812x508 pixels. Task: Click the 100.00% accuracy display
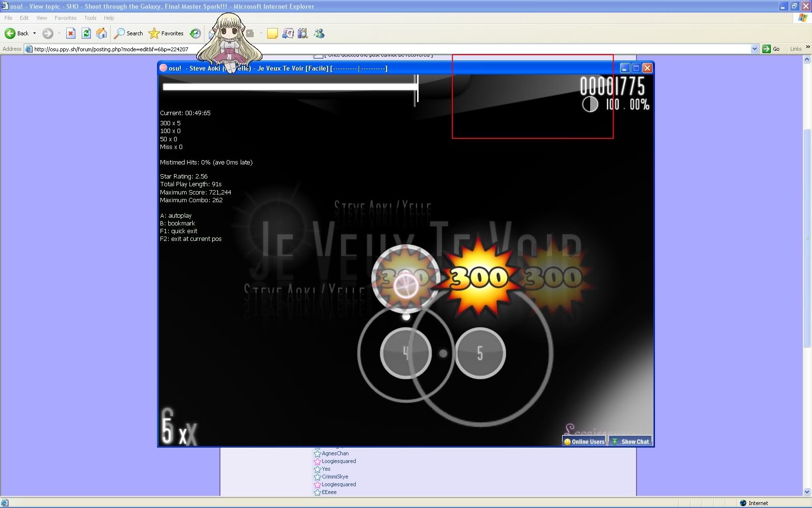click(627, 105)
